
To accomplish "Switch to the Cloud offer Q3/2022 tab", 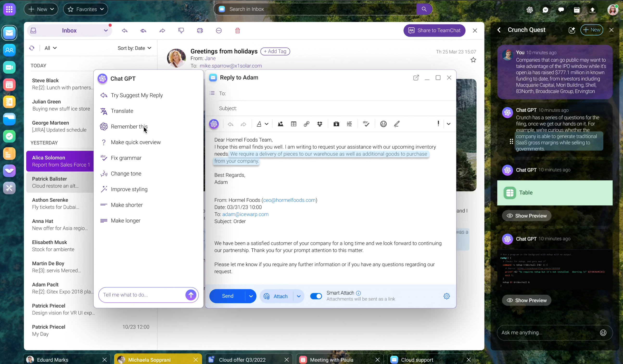I will coord(242,359).
